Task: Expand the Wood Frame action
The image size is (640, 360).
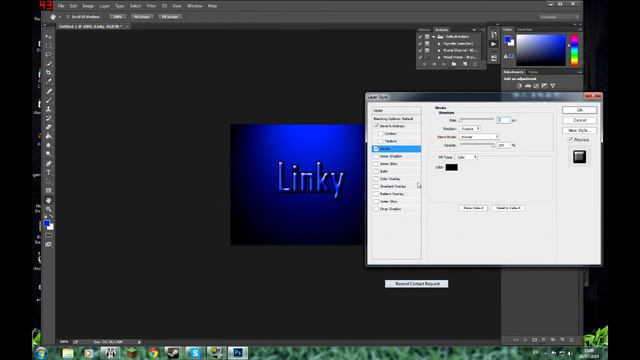Action: [439, 57]
